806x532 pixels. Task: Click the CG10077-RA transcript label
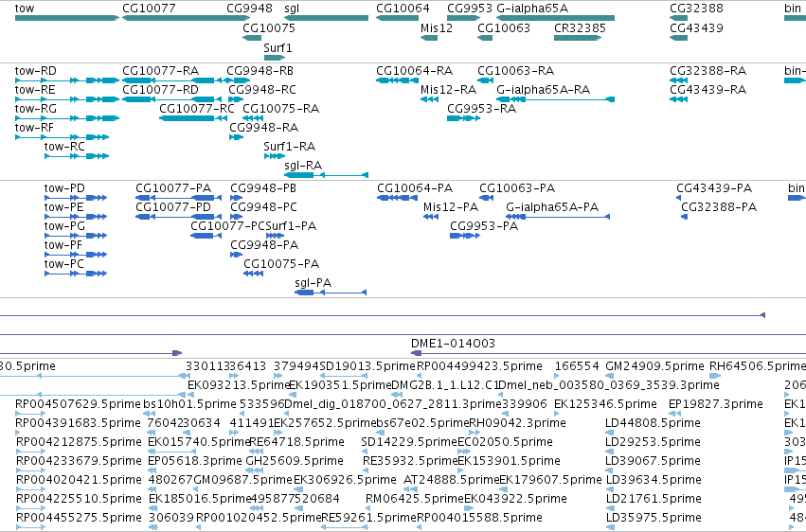tap(160, 70)
